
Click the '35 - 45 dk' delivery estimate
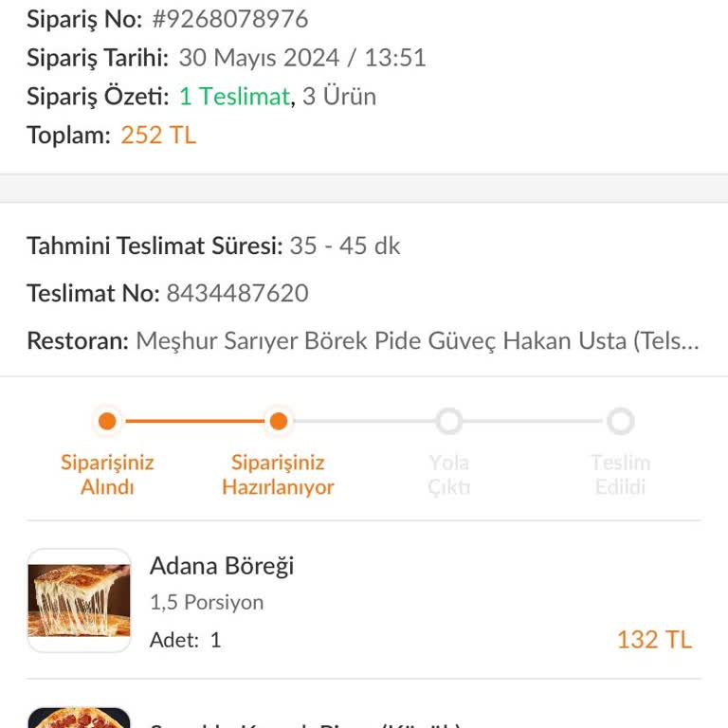[345, 246]
